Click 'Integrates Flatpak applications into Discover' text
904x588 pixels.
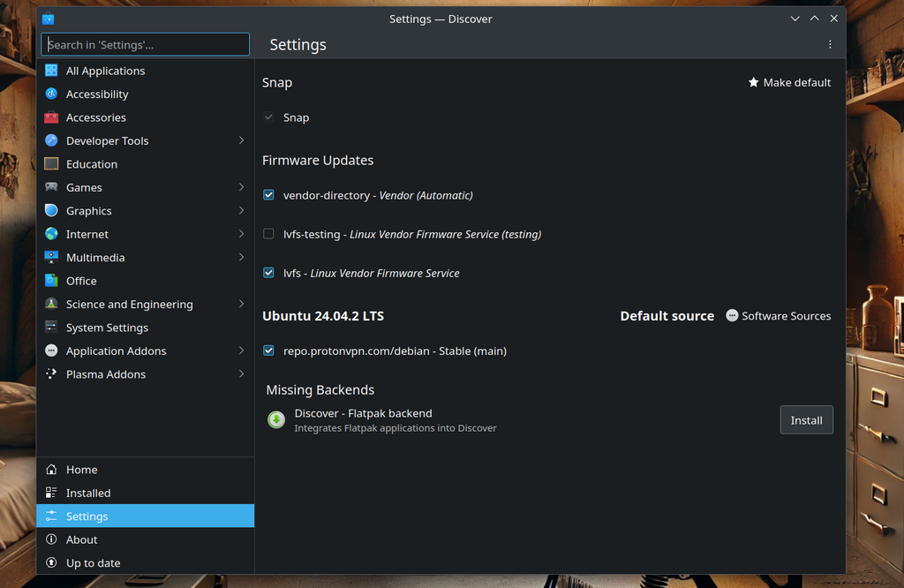(395, 428)
